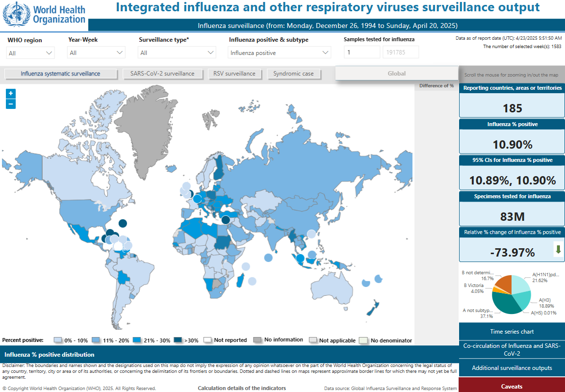Viewport: 565px width, 392px height.
Task: Select the RSV surveillance tab
Action: (234, 74)
